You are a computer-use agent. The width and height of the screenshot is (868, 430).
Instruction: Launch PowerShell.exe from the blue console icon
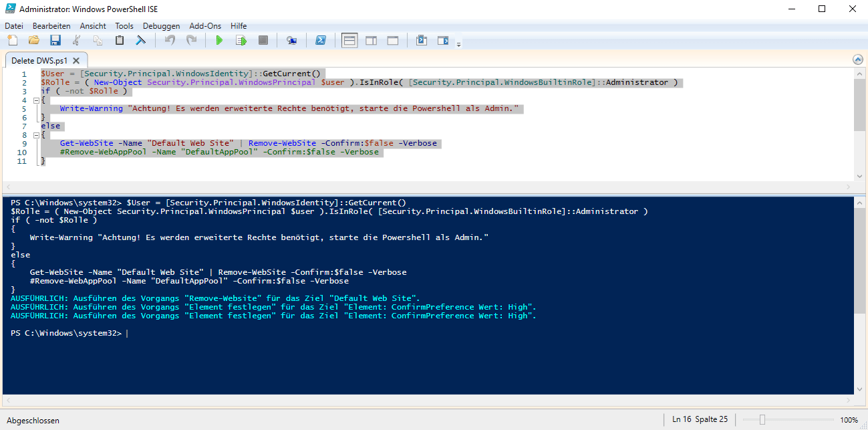point(321,41)
